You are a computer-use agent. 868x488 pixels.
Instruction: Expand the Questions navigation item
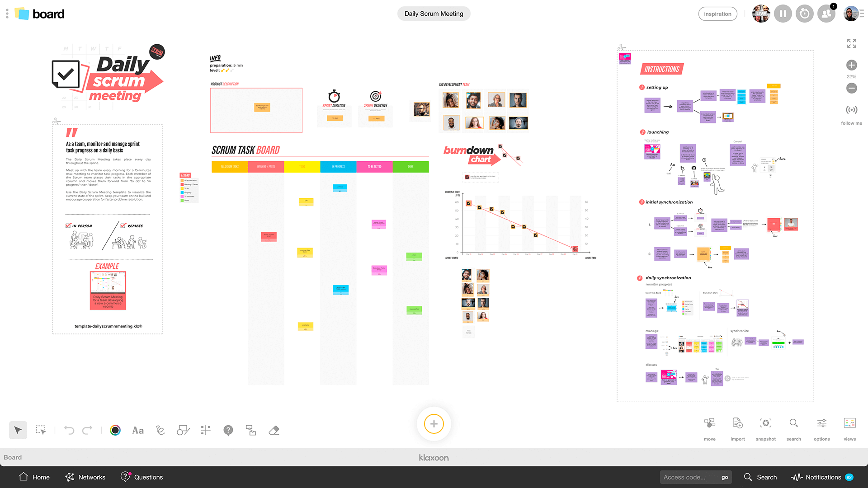(142, 477)
